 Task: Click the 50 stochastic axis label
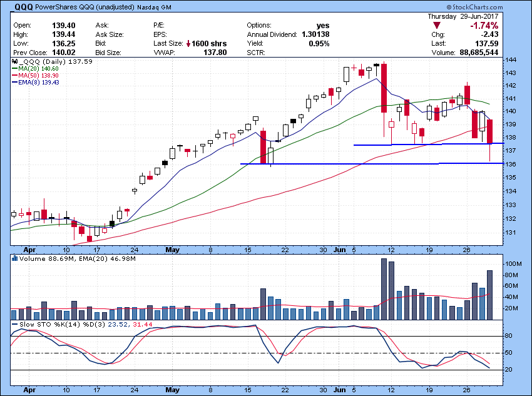pyautogui.click(x=509, y=353)
